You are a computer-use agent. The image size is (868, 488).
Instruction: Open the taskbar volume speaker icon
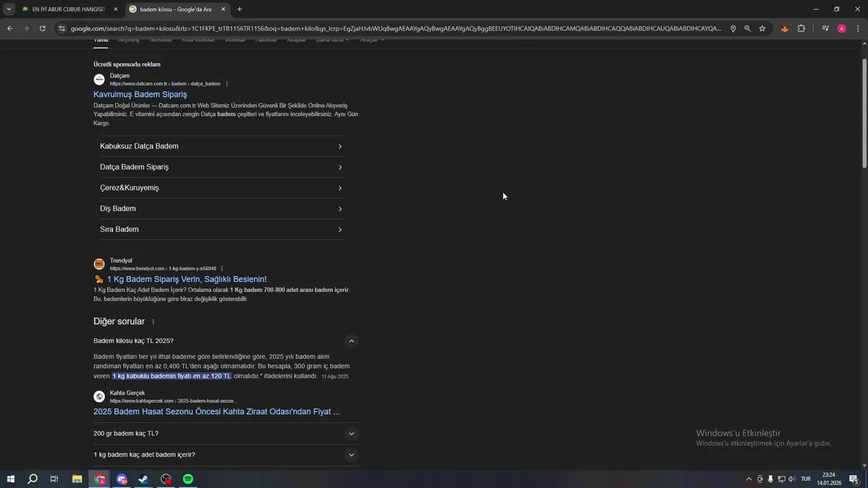click(x=792, y=479)
